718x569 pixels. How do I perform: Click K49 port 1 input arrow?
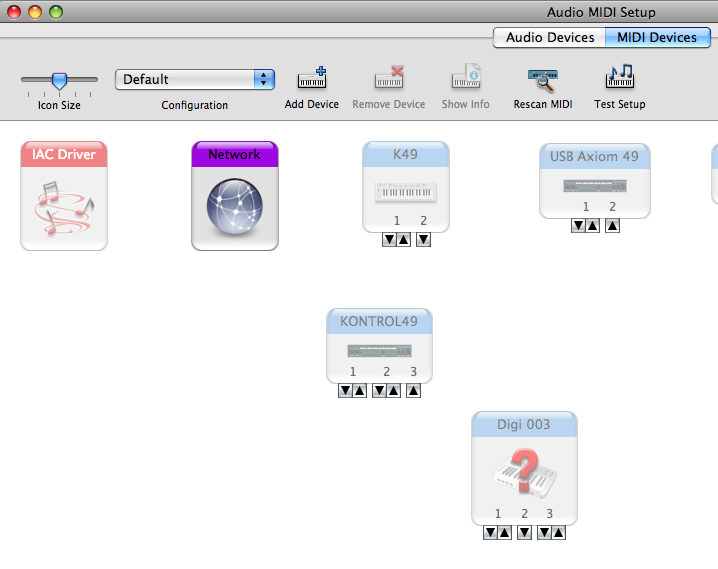pos(390,239)
